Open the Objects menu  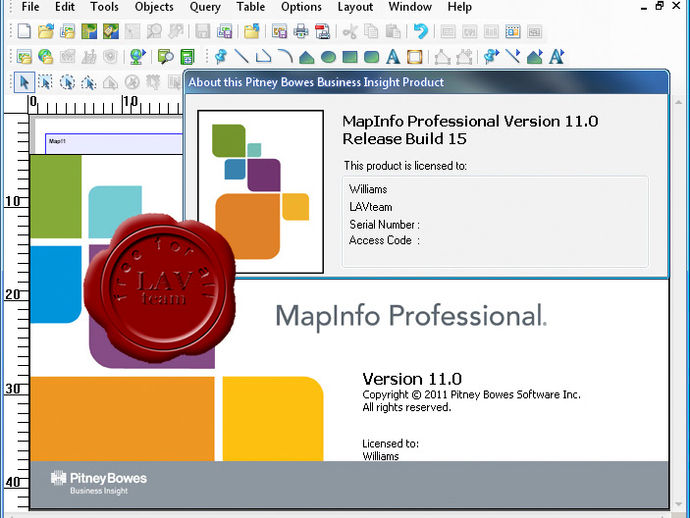154,7
